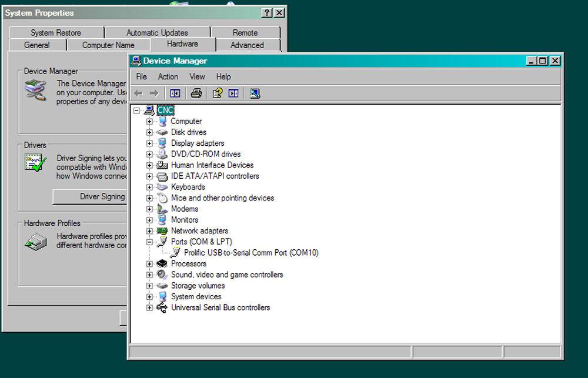
Task: Click the Print toolbar icon
Action: (196, 93)
